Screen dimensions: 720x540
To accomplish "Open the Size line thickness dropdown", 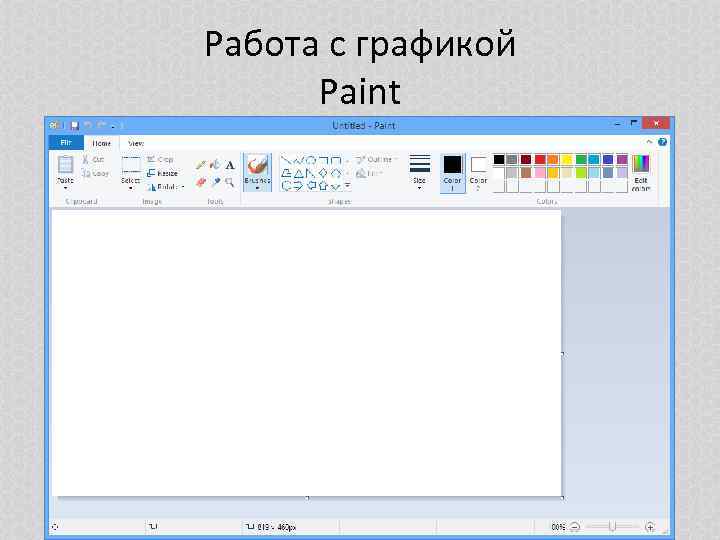I will 420,172.
